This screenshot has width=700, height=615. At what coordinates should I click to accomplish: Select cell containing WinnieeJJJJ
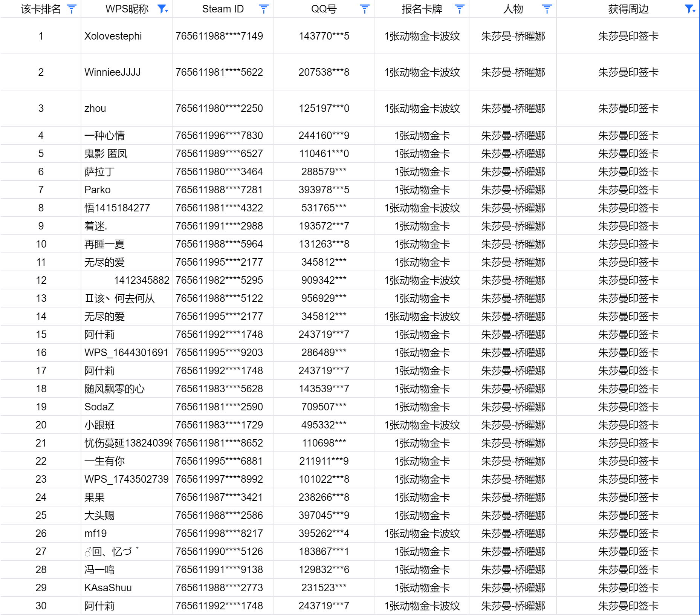pyautogui.click(x=127, y=72)
